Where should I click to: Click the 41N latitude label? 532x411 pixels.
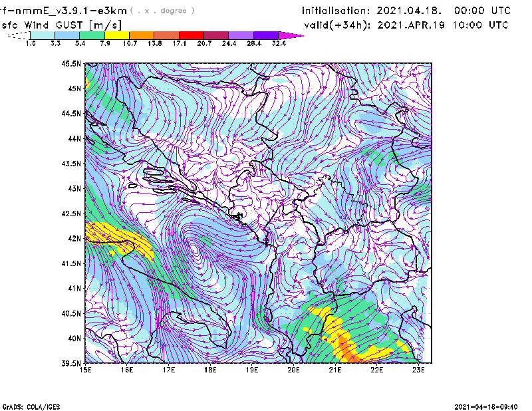tap(74, 288)
